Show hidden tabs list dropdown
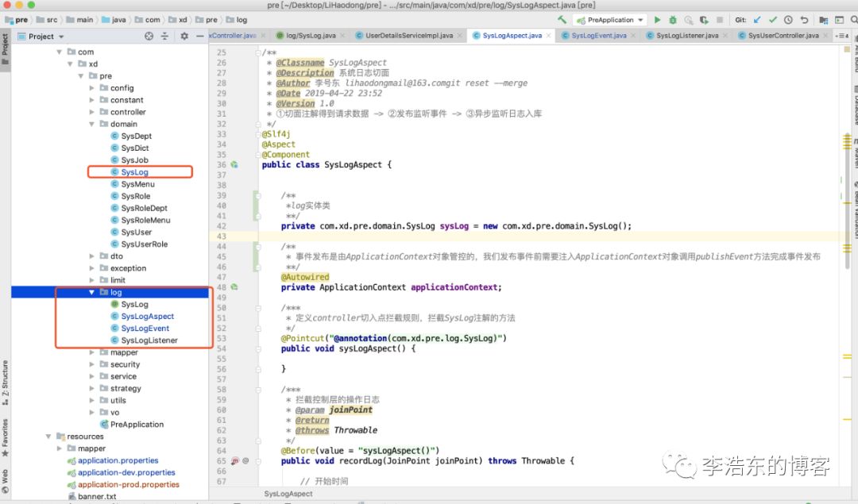 pyautogui.click(x=841, y=36)
